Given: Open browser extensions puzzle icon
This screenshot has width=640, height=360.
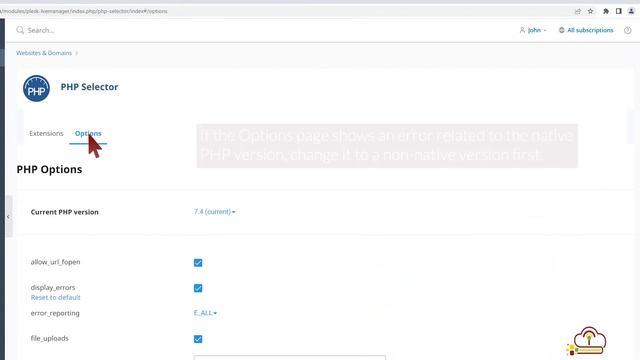Looking at the screenshot, I should tap(606, 11).
